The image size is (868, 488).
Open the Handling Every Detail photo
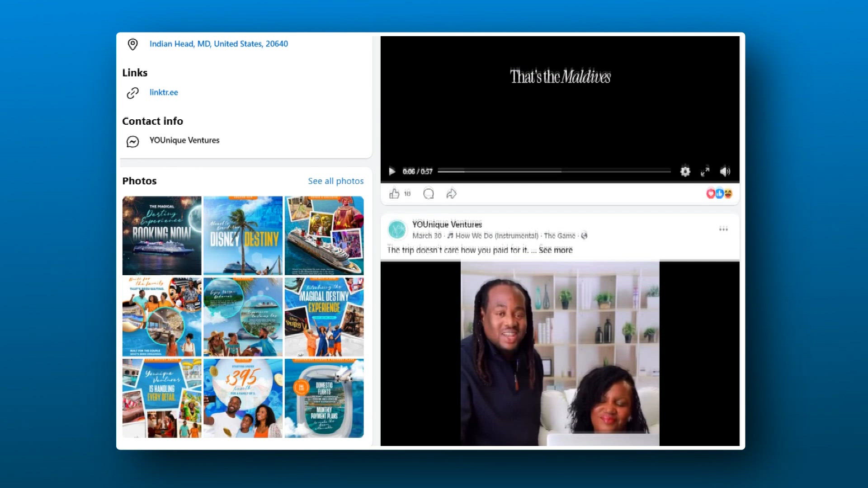pos(162,398)
